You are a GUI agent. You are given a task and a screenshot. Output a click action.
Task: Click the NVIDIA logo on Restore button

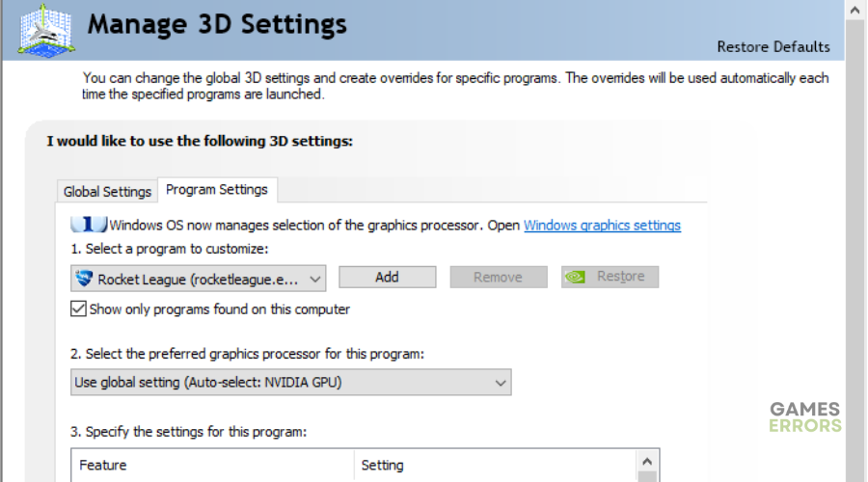pyautogui.click(x=575, y=277)
